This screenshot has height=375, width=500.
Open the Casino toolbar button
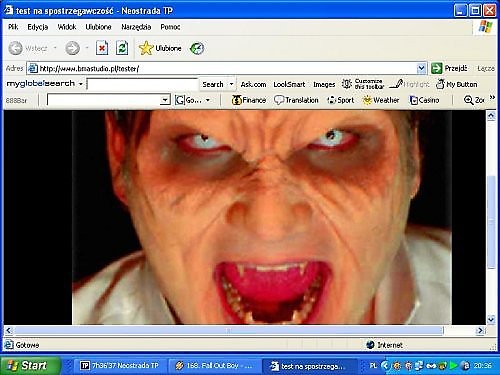tap(424, 100)
